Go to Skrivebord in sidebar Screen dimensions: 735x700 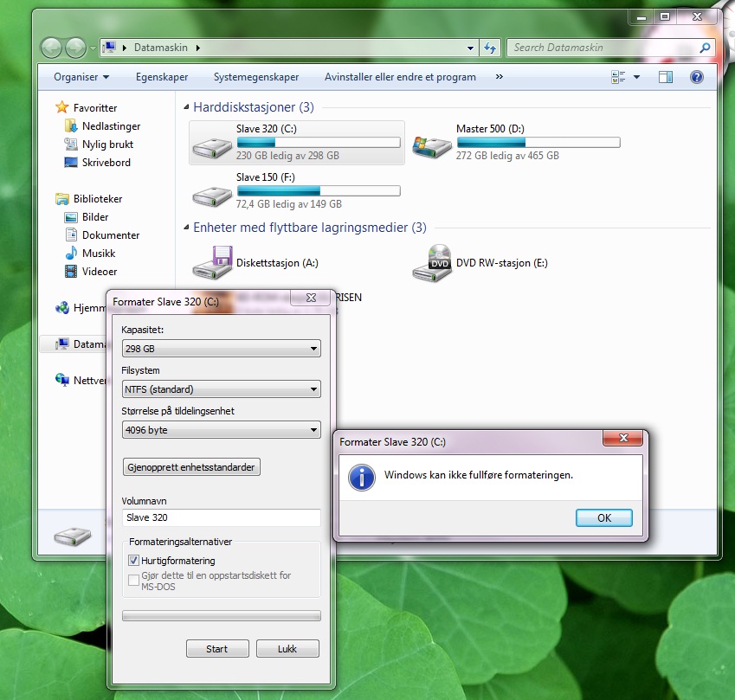(106, 163)
